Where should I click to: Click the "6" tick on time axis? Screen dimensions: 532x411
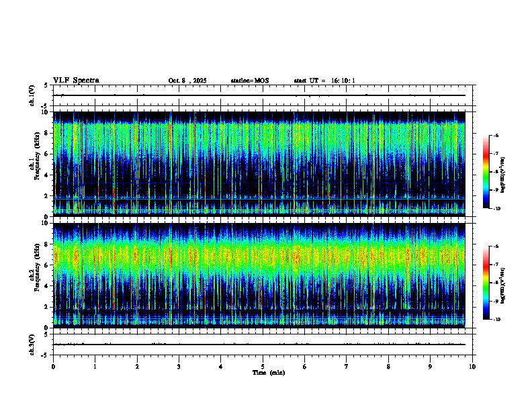(x=304, y=367)
